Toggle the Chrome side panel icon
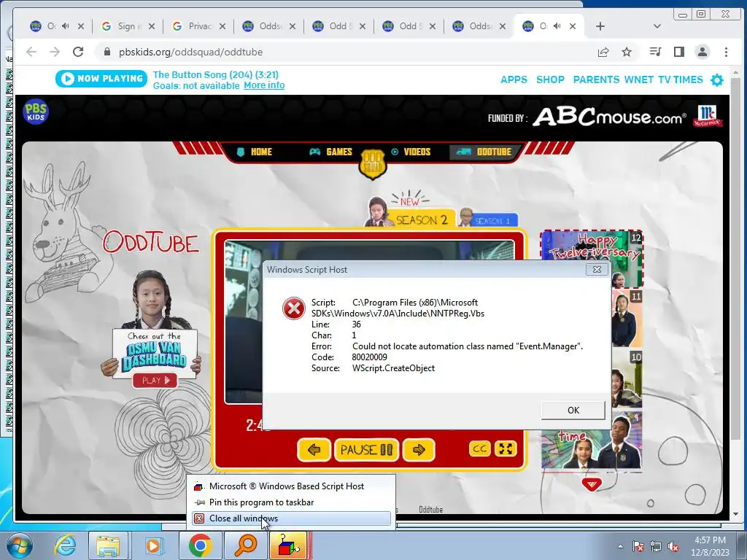Viewport: 747px width, 560px height. click(x=679, y=52)
